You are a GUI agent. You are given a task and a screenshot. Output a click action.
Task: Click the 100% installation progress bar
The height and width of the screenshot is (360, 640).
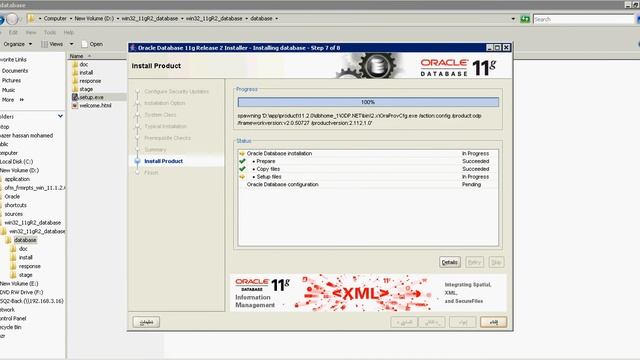(x=368, y=102)
